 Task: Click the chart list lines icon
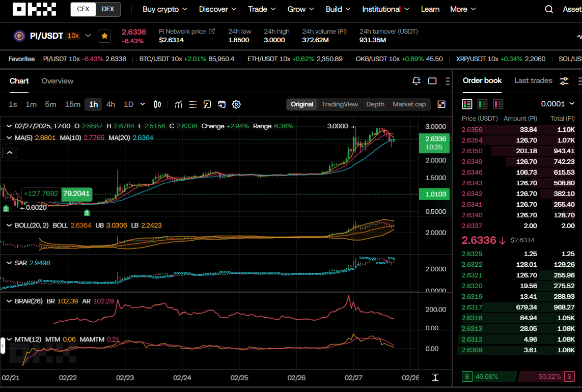pyautogui.click(x=192, y=104)
